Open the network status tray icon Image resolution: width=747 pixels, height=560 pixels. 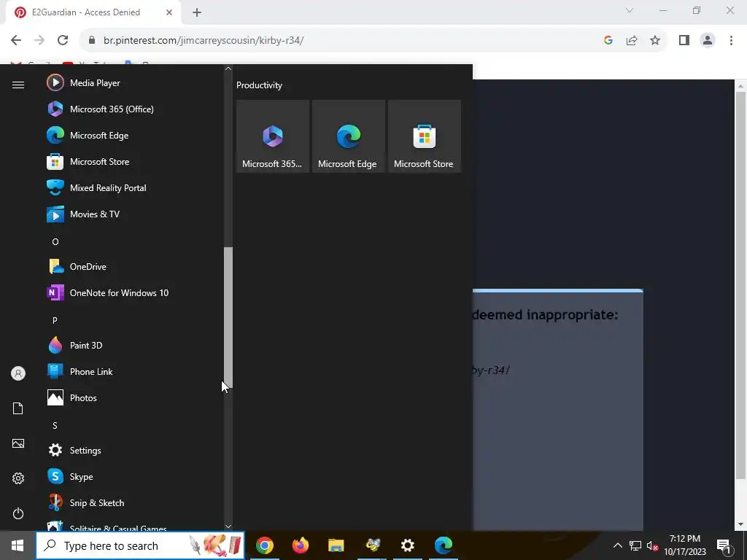point(635,545)
